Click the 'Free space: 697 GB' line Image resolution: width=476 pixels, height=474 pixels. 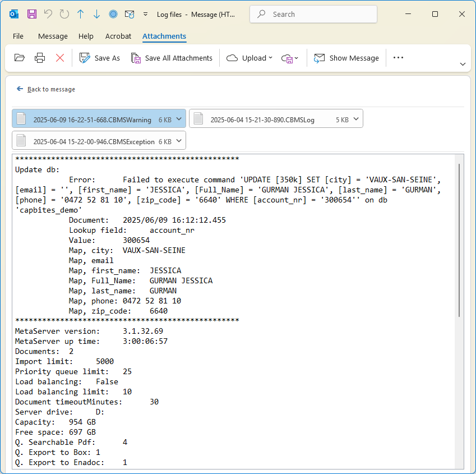(x=56, y=432)
